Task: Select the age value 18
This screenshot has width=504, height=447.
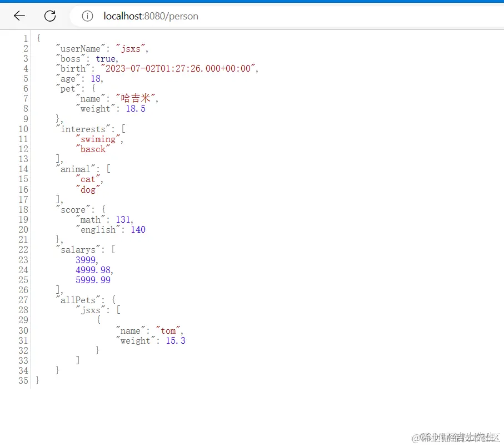Action: point(96,79)
